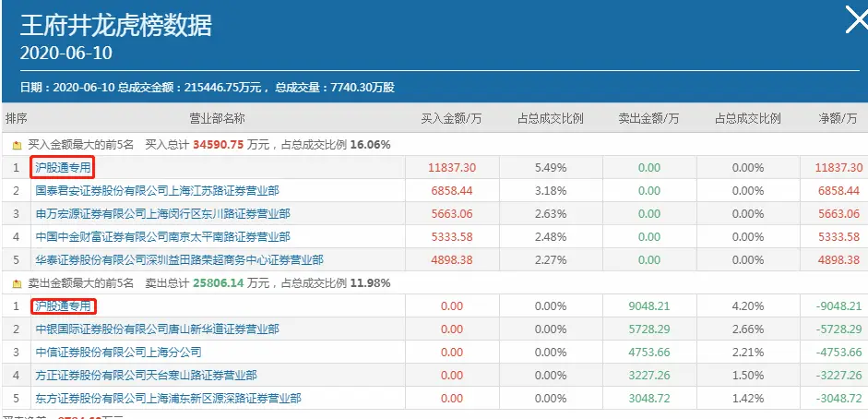Click the 营业部名称 column header

click(217, 118)
